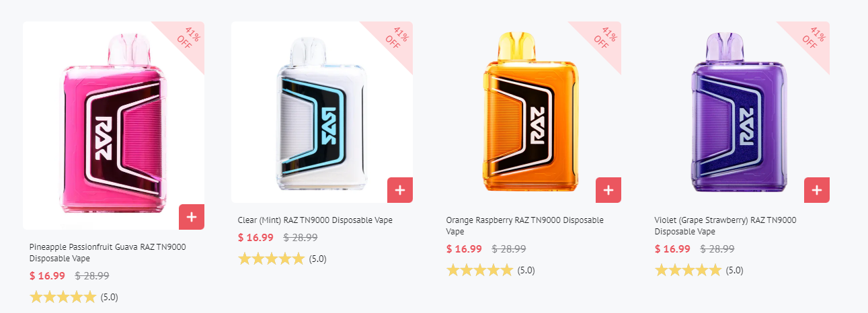This screenshot has width=868, height=313.
Task: Add Pineapple Passionfruit Guava vape to cart
Action: pyautogui.click(x=192, y=217)
